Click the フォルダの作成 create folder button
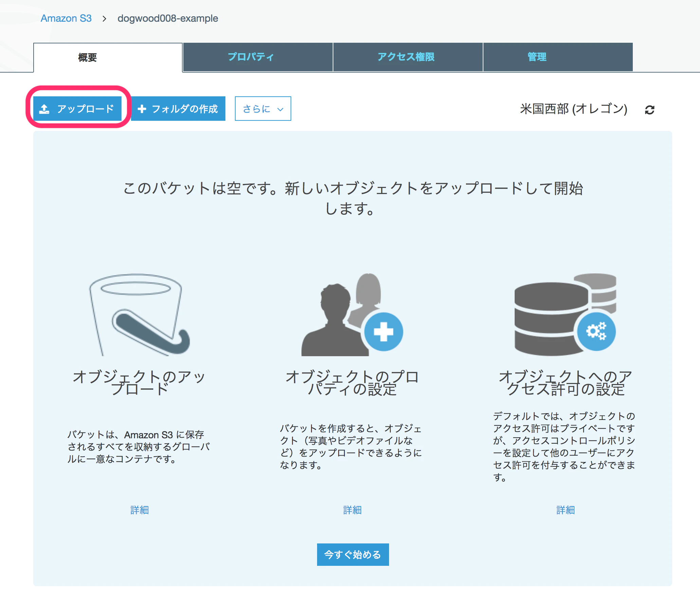The height and width of the screenshot is (595, 700). pyautogui.click(x=178, y=109)
